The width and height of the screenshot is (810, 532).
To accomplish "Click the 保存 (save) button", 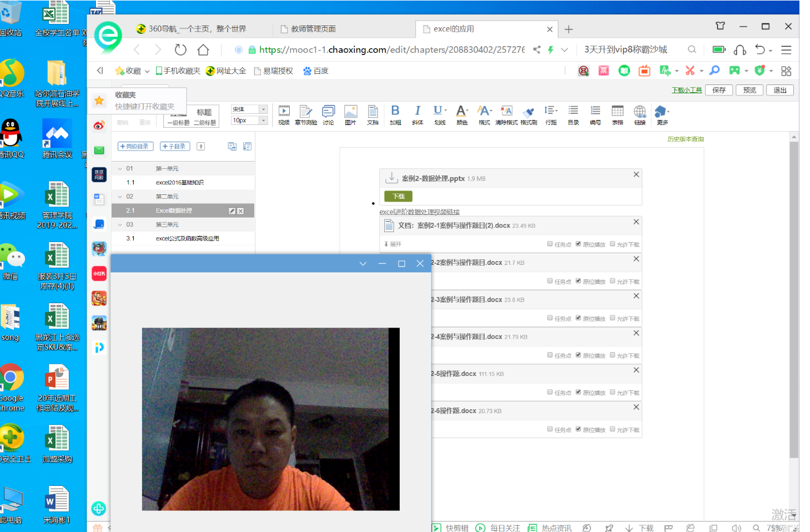I will point(719,90).
